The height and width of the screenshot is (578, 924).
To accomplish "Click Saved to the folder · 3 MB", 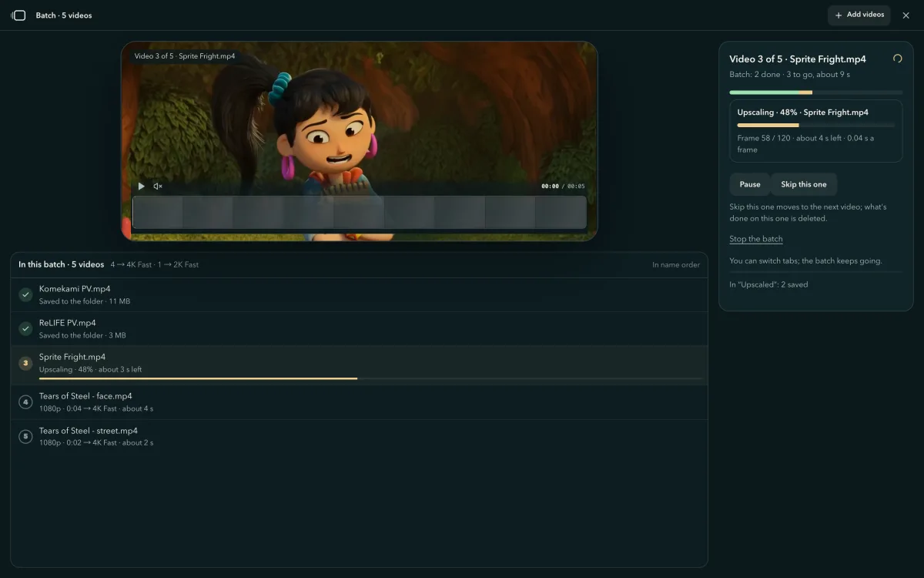I will (82, 335).
